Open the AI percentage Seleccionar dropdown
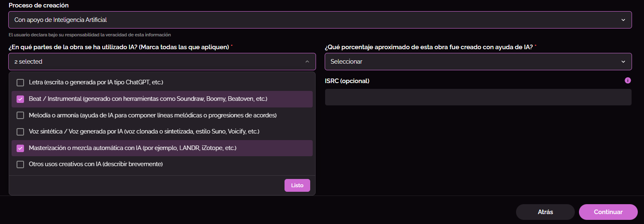The image size is (644, 224). click(478, 62)
